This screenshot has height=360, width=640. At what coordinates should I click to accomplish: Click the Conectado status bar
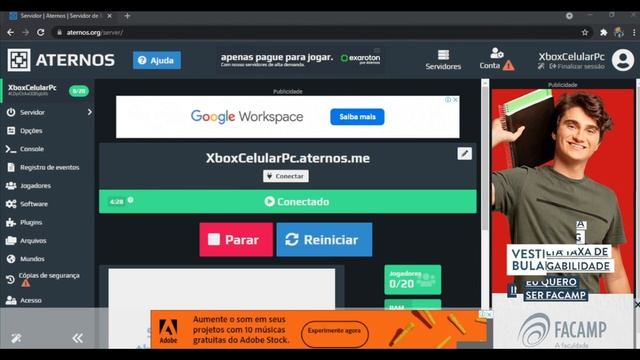(x=288, y=202)
